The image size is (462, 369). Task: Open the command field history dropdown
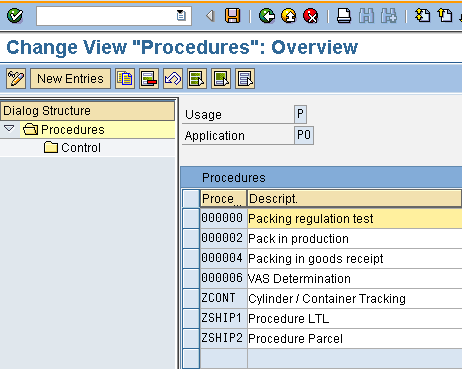tap(181, 15)
